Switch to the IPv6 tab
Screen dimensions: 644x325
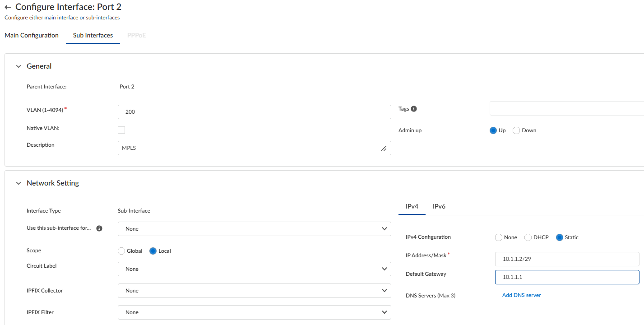click(x=439, y=206)
